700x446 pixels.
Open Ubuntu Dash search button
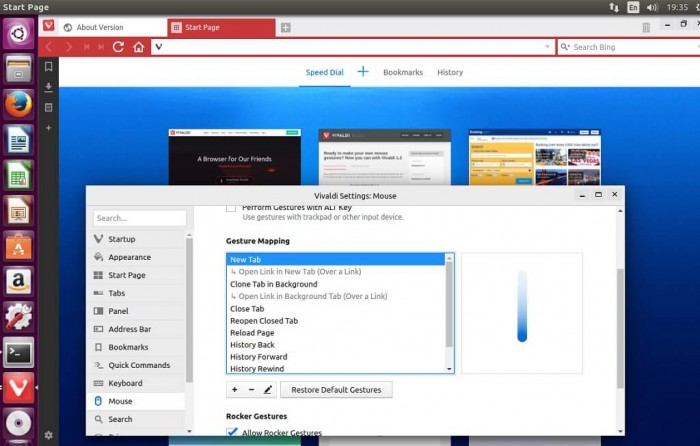18,33
